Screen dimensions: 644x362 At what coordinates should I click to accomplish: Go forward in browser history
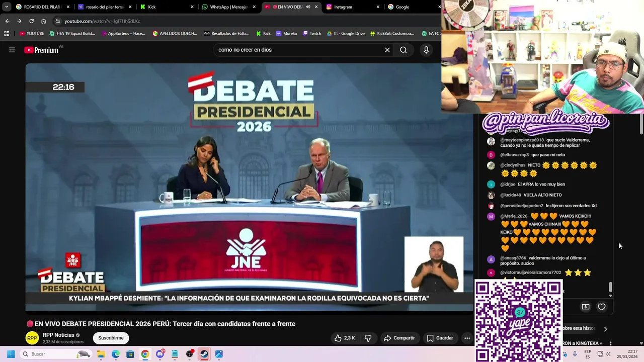click(x=19, y=21)
